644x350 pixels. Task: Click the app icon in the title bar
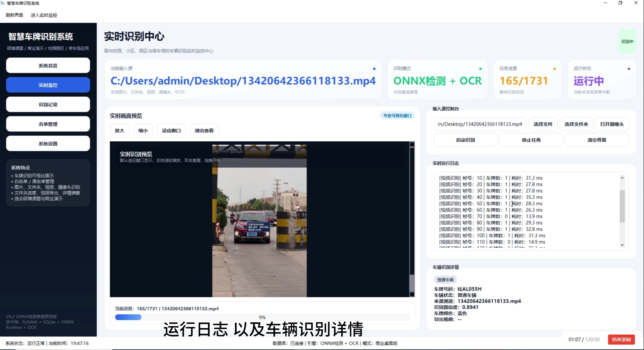3,3
